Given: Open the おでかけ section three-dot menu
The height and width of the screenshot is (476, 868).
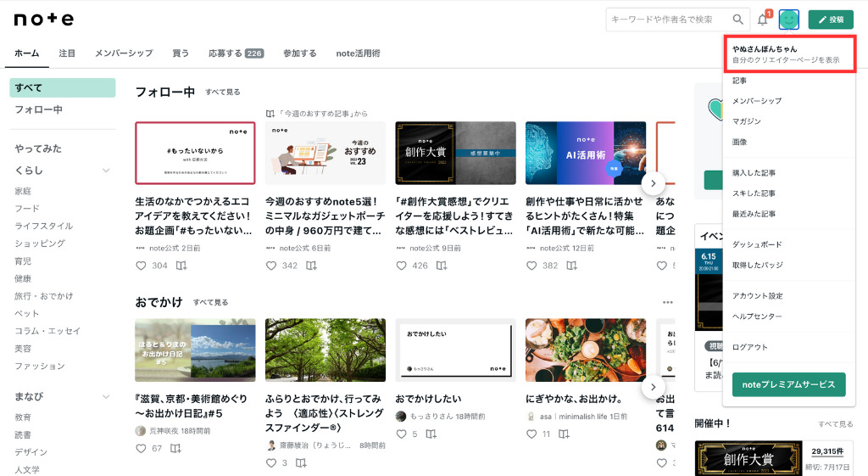Looking at the screenshot, I should [668, 303].
